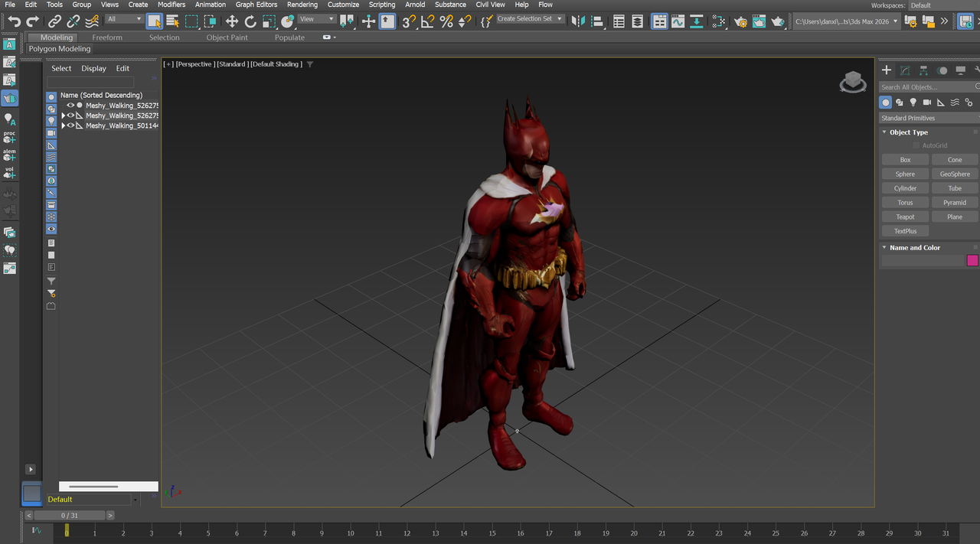Viewport: 980px width, 544px height.
Task: Click the object color swatch
Action: click(972, 260)
